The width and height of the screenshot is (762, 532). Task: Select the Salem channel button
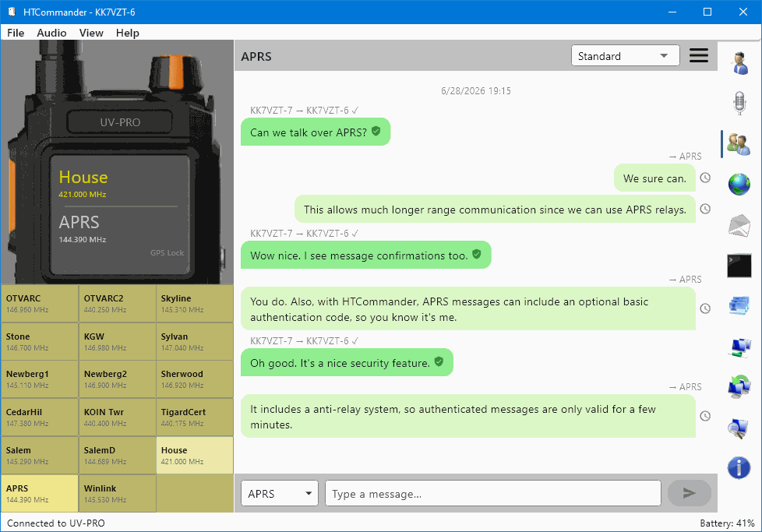40,455
